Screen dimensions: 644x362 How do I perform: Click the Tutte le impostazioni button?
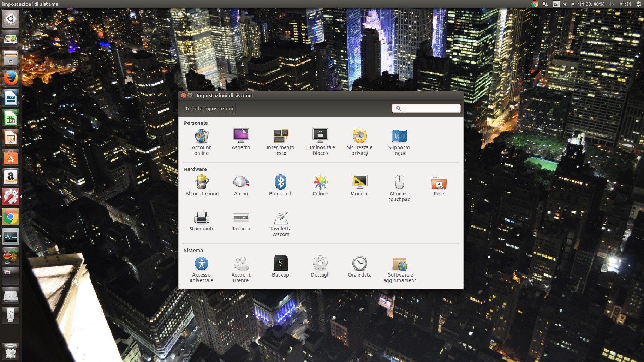tap(209, 109)
